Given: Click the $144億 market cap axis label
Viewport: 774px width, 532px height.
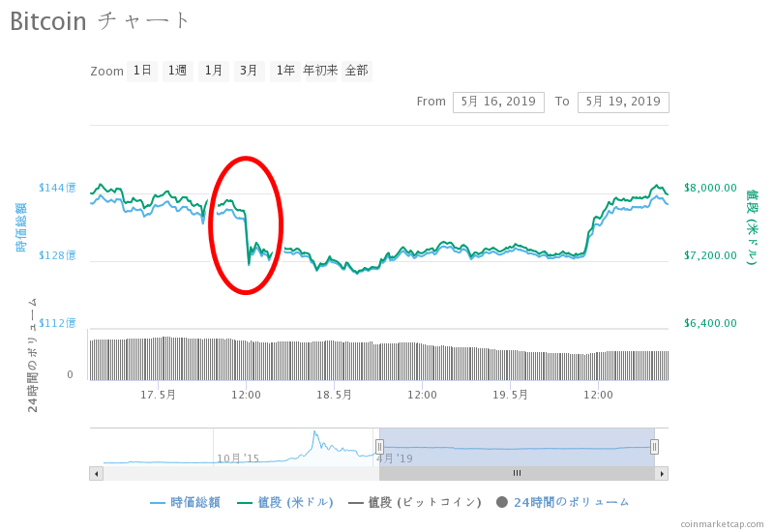Looking at the screenshot, I should click(58, 188).
